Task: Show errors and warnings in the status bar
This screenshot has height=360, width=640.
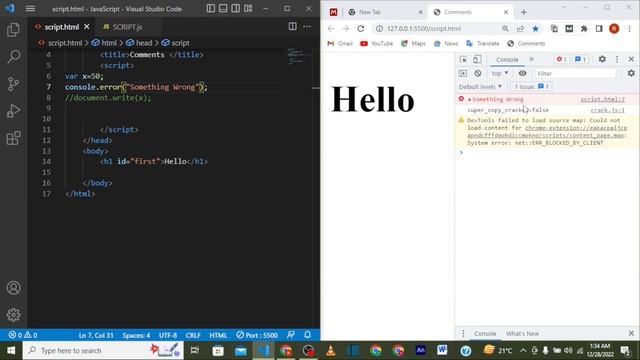Action: click(x=23, y=335)
